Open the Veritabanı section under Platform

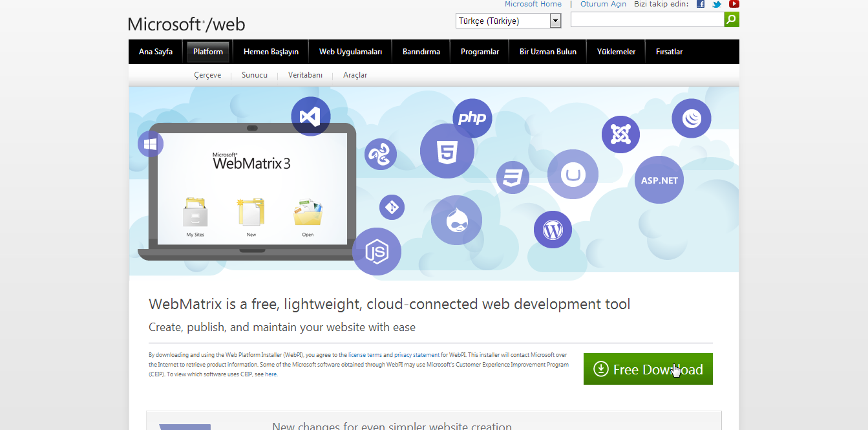coord(304,74)
